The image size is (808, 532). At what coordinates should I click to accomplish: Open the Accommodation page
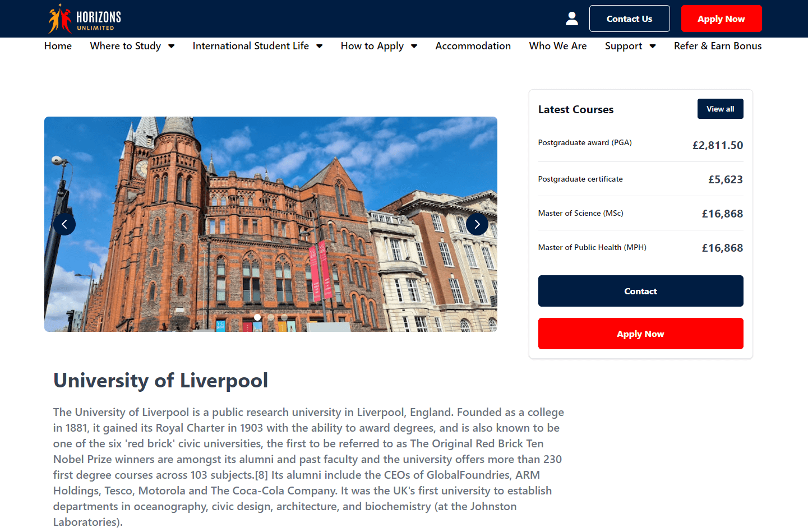[473, 46]
